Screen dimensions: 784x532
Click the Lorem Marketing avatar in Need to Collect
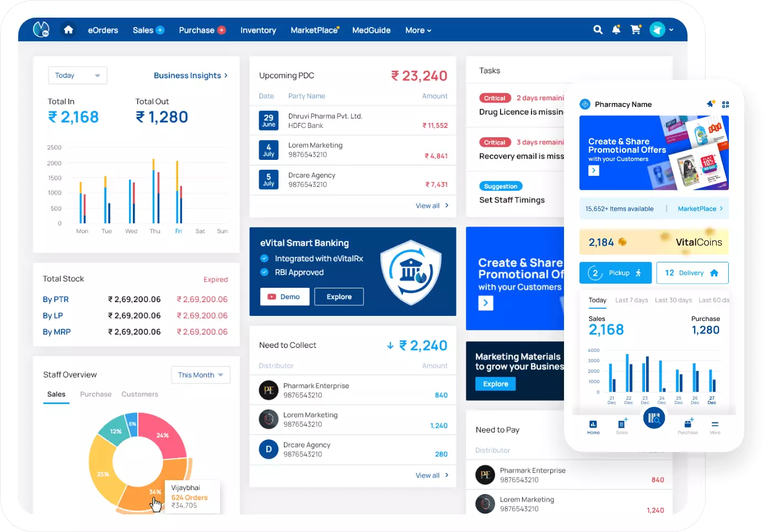pos(269,420)
